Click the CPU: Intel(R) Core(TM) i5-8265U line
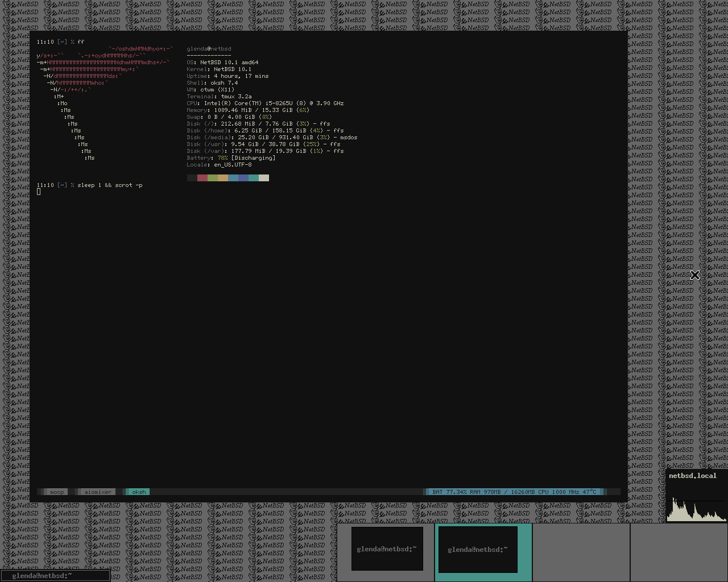This screenshot has height=582, width=728. click(x=265, y=103)
